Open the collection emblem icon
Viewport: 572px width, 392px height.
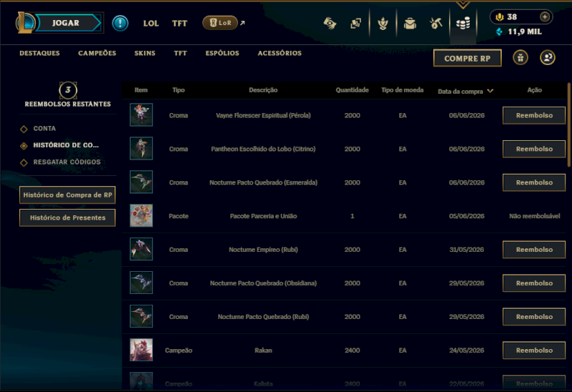tap(383, 24)
